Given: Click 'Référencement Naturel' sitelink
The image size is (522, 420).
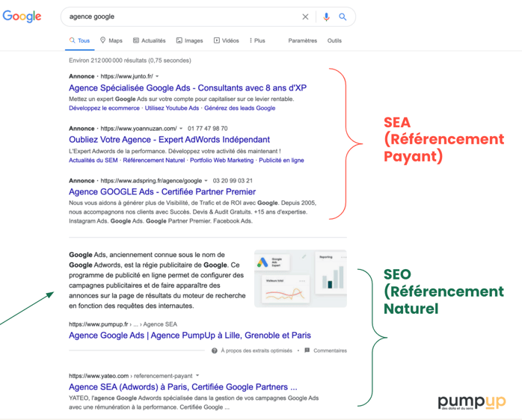Looking at the screenshot, I should coord(154,161).
